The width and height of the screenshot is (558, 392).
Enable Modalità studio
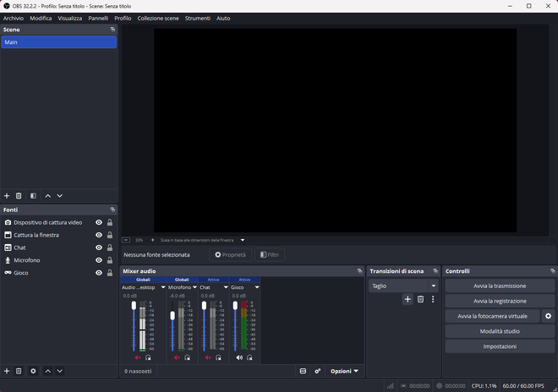500,331
